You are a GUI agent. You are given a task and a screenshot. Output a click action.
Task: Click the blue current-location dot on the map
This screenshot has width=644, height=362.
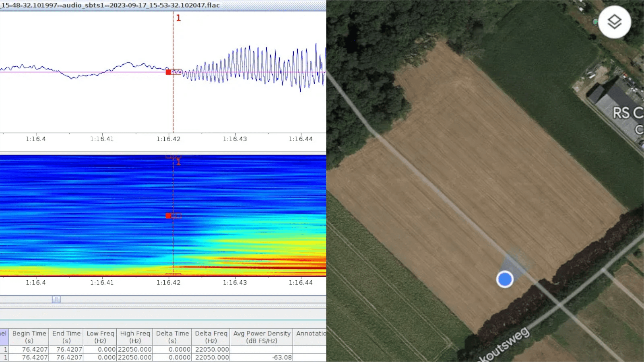coord(504,279)
